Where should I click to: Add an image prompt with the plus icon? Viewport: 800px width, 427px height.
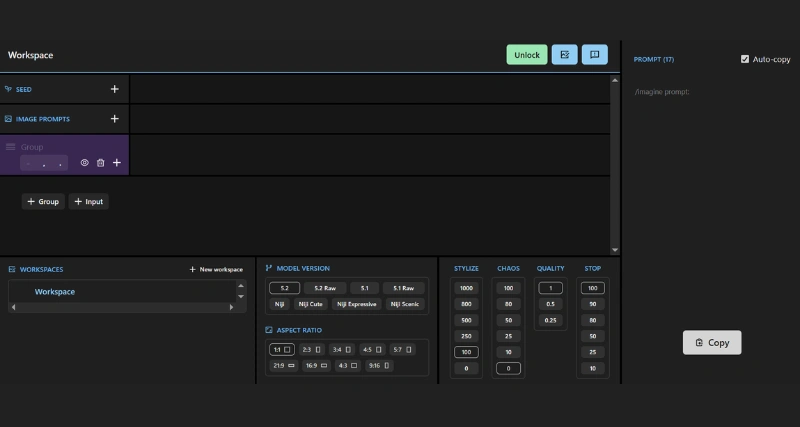point(114,119)
